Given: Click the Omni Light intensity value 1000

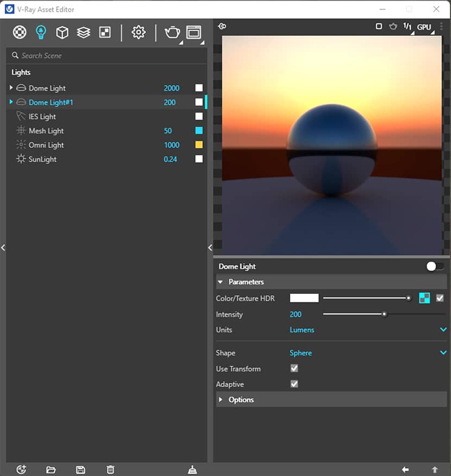Looking at the screenshot, I should tap(172, 145).
